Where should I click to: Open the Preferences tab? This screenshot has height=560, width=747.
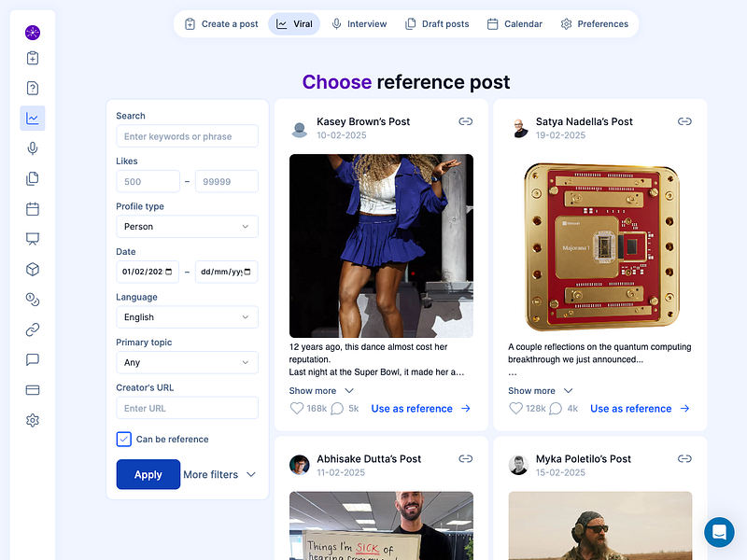pos(595,24)
